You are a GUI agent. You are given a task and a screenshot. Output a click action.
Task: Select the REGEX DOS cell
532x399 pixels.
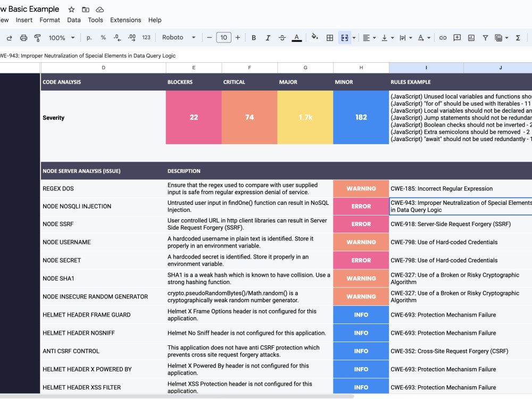103,189
